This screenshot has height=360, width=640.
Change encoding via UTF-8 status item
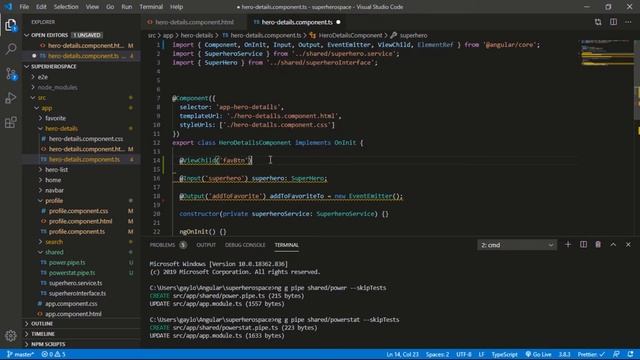pos(464,354)
